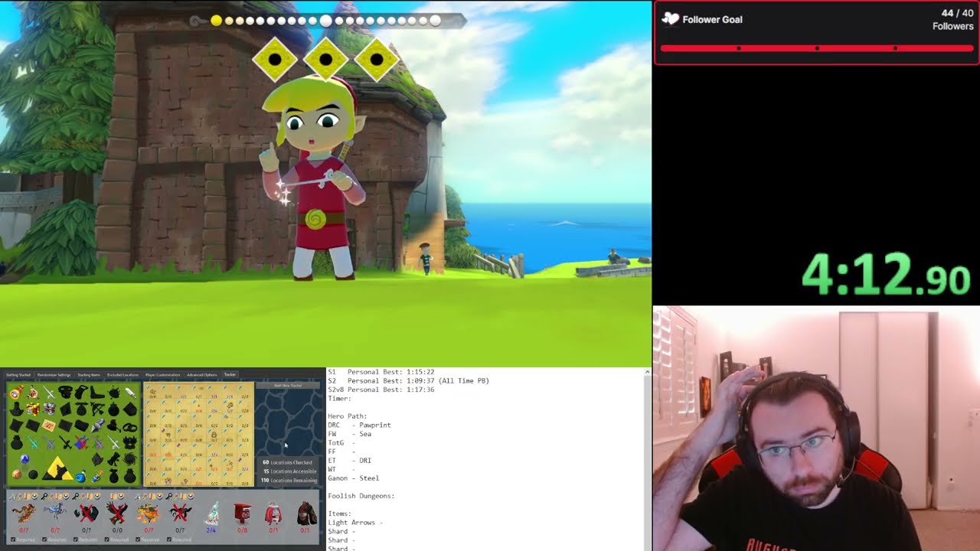
Task: Toggle the blue pearl icon
Action: pos(24,459)
